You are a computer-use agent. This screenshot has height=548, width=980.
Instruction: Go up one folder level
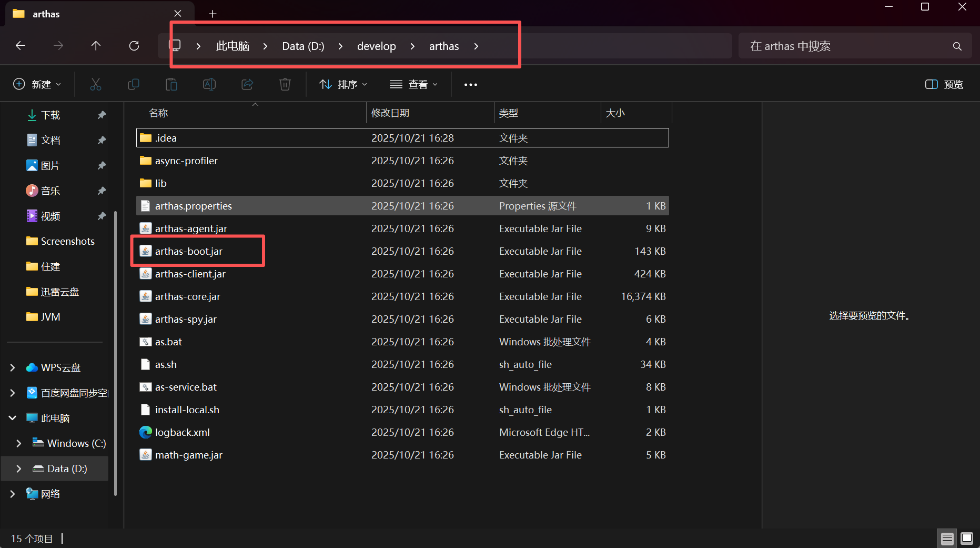[x=96, y=46]
